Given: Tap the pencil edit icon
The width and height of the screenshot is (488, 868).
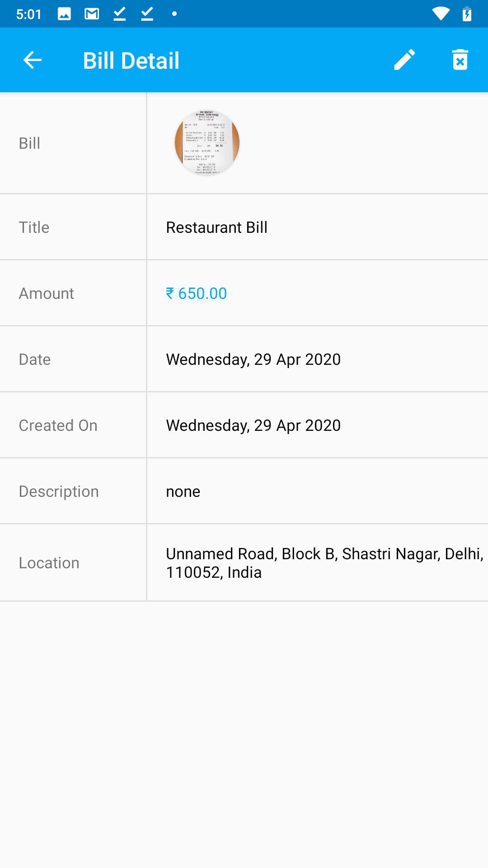Looking at the screenshot, I should point(404,60).
